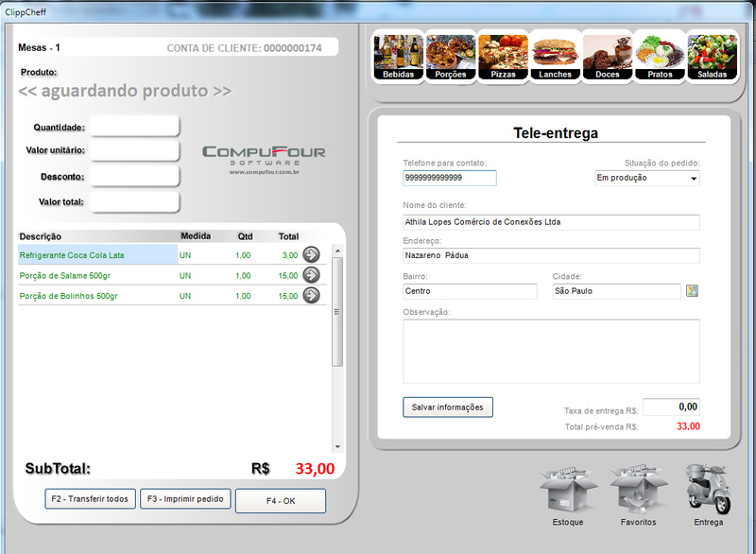Click the Telefone para contato field
Screen dimensions: 756x554
tap(449, 178)
